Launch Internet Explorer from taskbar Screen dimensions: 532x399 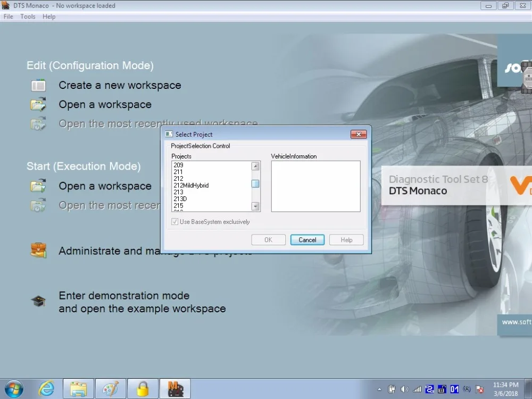[46, 389]
